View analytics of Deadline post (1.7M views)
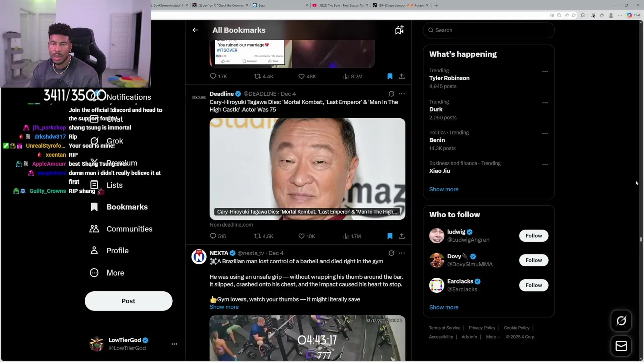This screenshot has width=644, height=362. 352,236
